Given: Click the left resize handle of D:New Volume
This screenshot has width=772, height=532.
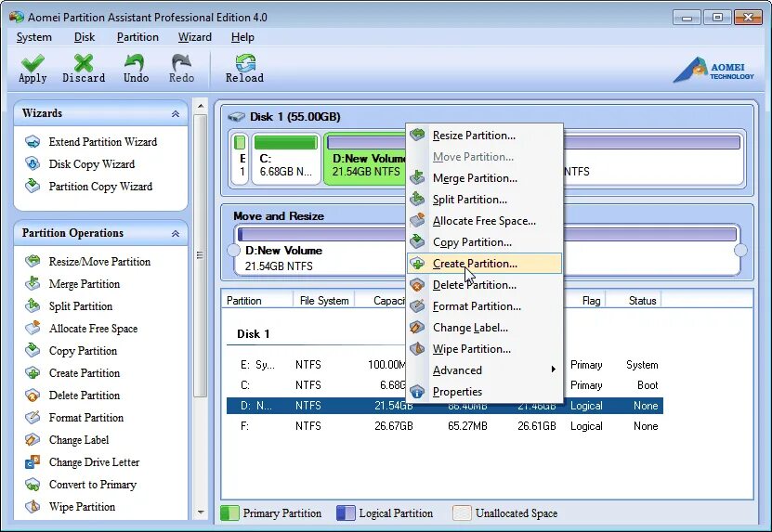Looking at the screenshot, I should [x=233, y=250].
